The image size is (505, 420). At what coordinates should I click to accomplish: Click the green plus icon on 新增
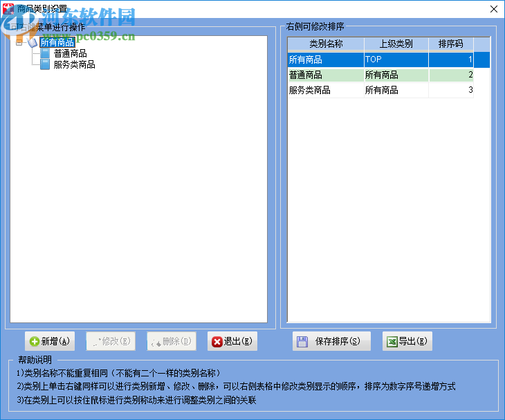click(x=34, y=341)
